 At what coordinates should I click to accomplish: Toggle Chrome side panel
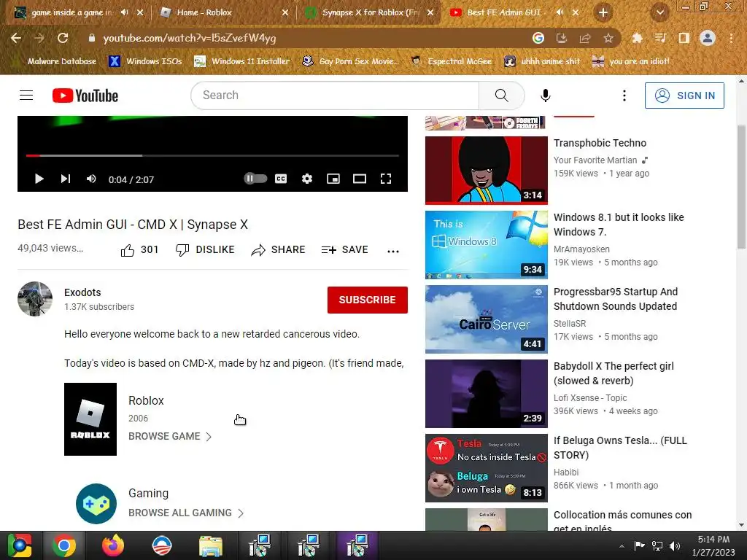684,38
